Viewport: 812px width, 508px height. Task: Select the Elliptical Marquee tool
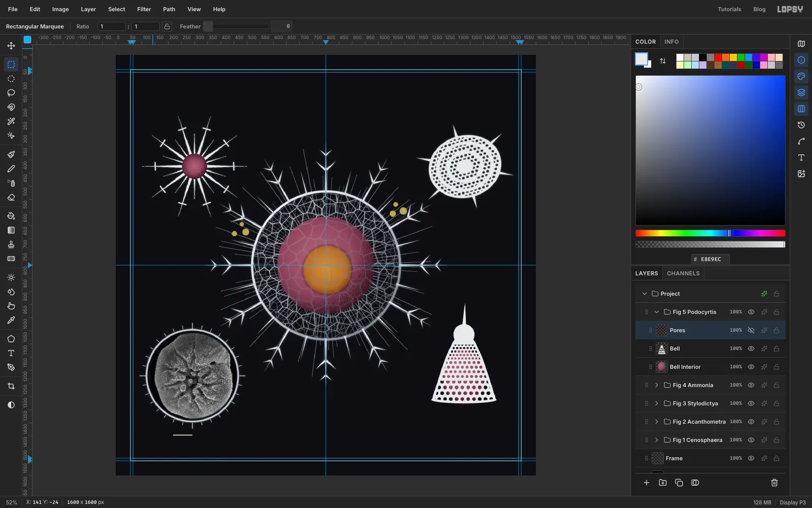tap(11, 79)
